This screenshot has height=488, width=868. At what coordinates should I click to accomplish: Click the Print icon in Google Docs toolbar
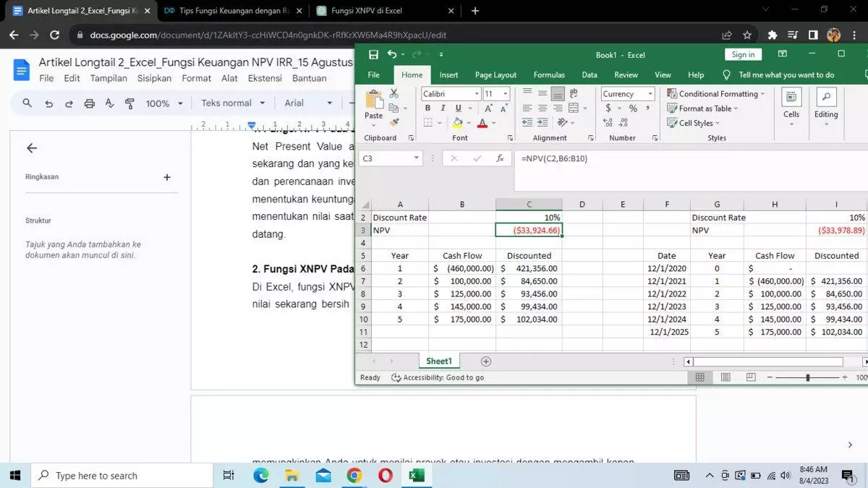pyautogui.click(x=90, y=103)
